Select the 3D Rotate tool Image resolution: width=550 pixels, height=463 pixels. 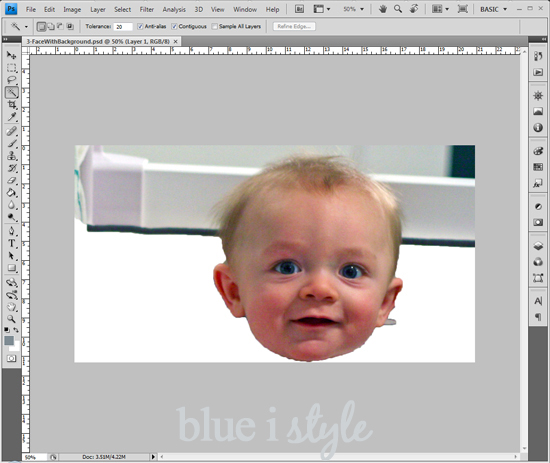(12, 282)
